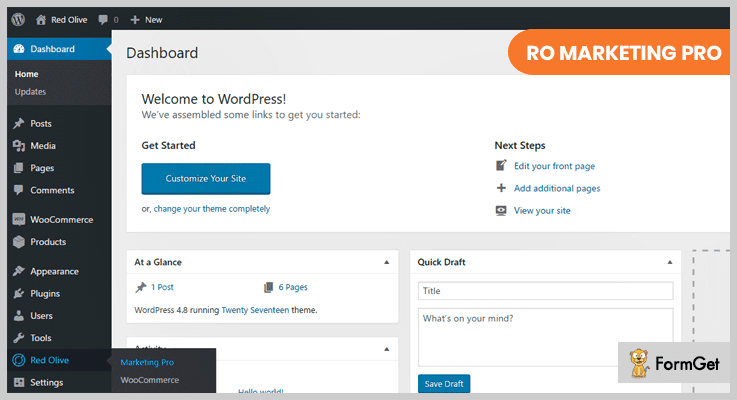
Task: Click the New label in admin bar
Action: [x=153, y=20]
